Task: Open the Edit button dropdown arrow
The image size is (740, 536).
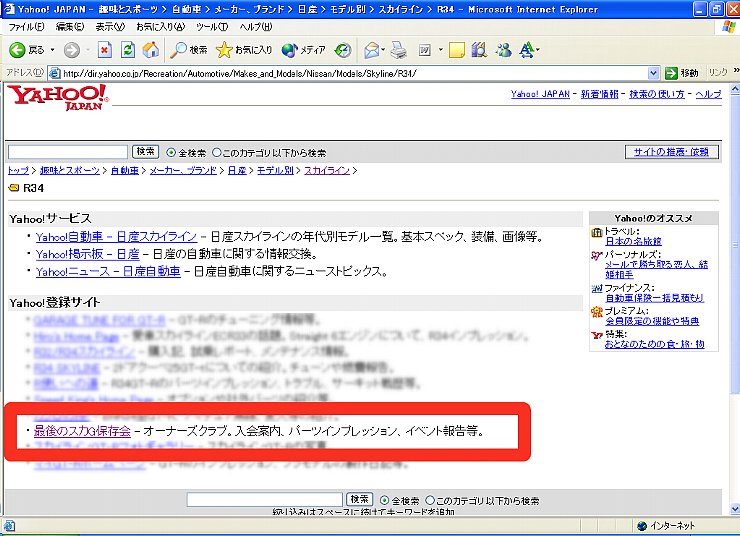Action: [x=440, y=50]
